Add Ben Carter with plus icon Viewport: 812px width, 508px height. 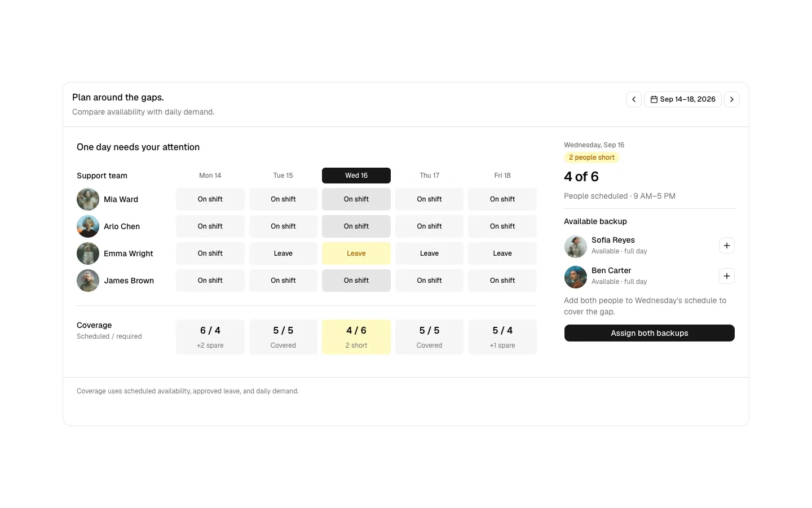tap(727, 276)
